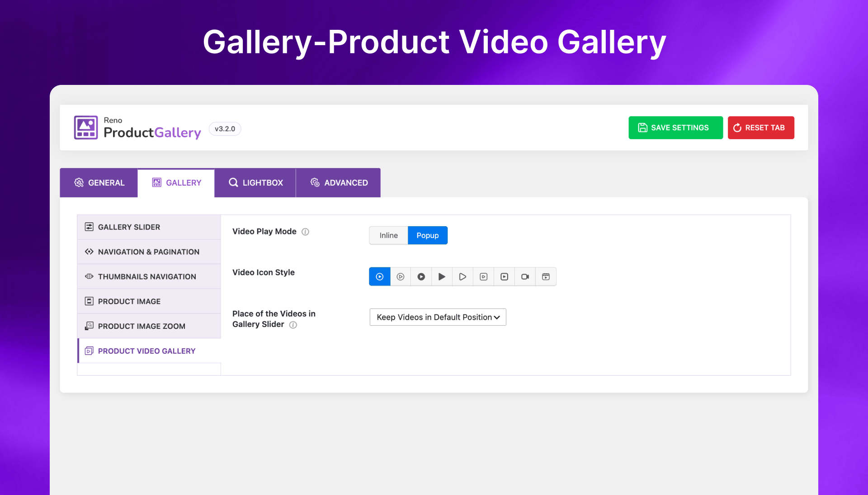Click the ProductGallery title text

click(152, 133)
